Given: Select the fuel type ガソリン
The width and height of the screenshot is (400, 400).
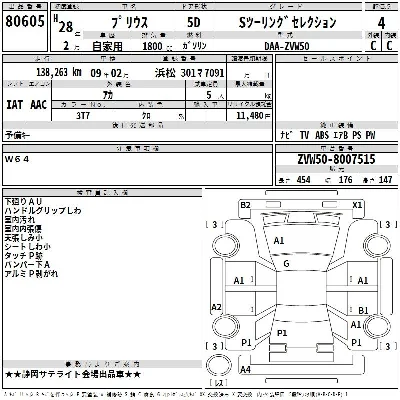Looking at the screenshot, I should [x=194, y=46].
